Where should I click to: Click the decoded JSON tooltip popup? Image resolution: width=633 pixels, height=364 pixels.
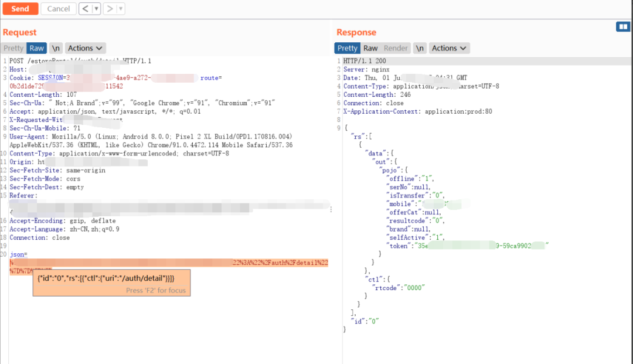pyautogui.click(x=111, y=283)
